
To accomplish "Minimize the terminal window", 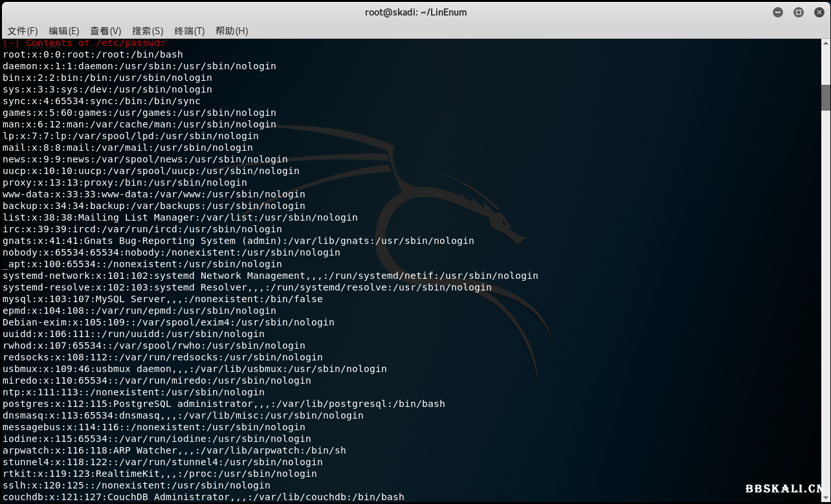I will pyautogui.click(x=778, y=12).
